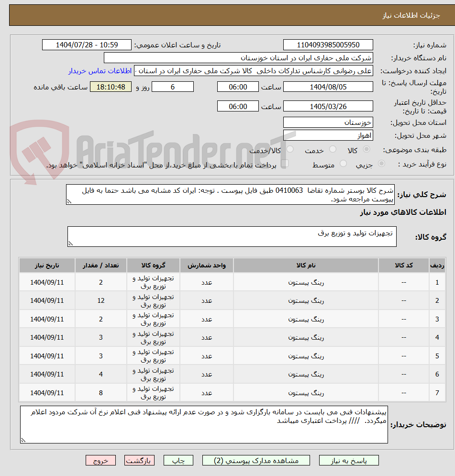Screen dimensions: 455x476
Task: Click the بازگشت back button
Action: [139, 460]
